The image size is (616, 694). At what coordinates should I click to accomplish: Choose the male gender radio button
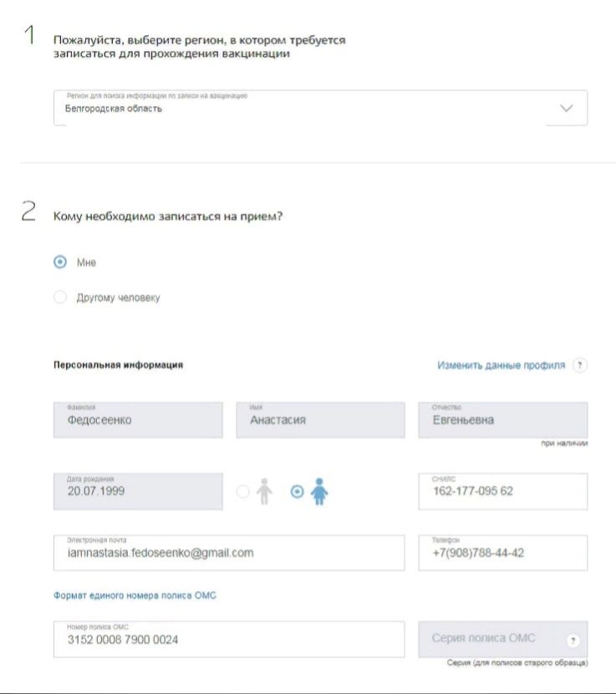pyautogui.click(x=243, y=492)
